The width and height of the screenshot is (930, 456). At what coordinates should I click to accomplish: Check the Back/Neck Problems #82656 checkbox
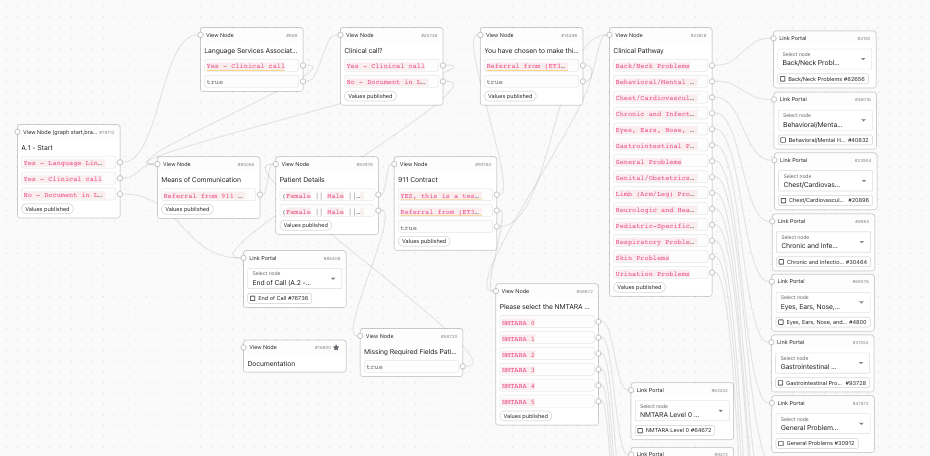[x=783, y=78]
